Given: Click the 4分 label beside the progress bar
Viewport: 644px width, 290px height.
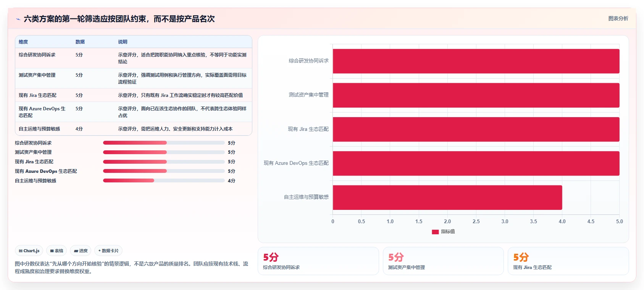Looking at the screenshot, I should [231, 181].
